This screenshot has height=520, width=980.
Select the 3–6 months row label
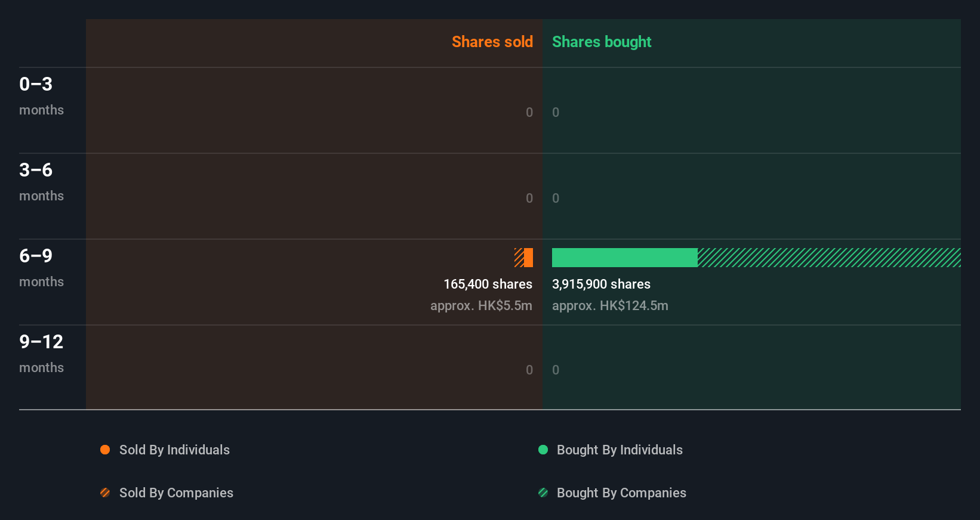click(x=41, y=181)
